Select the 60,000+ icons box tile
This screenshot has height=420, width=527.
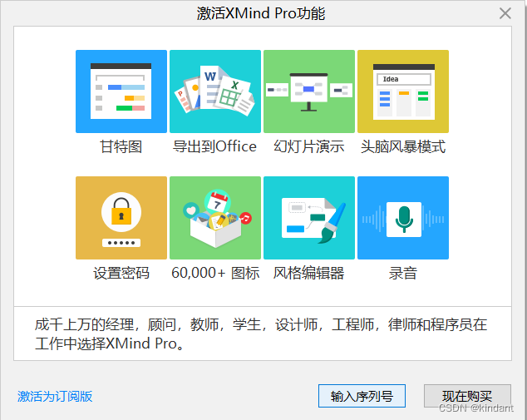(x=215, y=218)
